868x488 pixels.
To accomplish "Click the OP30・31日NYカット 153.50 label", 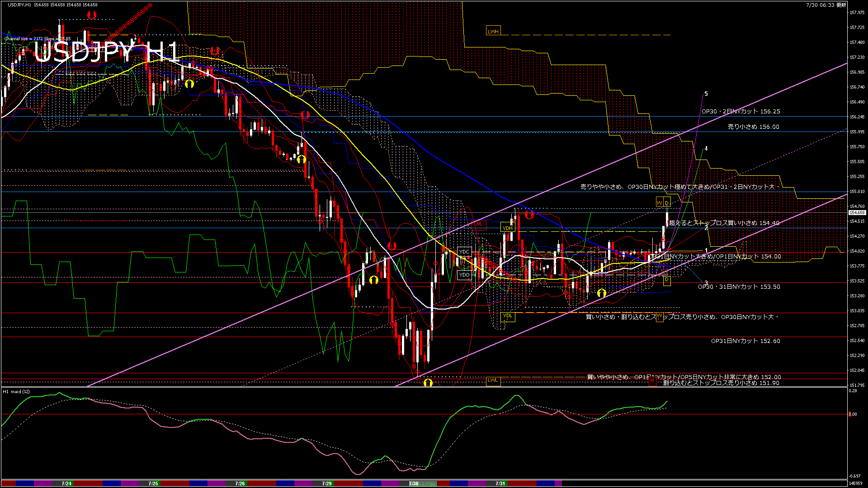I will (x=739, y=287).
